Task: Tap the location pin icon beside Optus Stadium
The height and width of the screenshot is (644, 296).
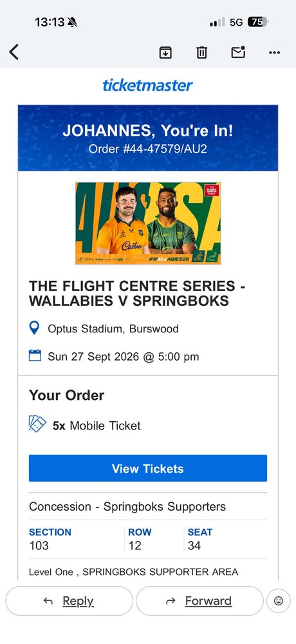Action: (x=35, y=328)
